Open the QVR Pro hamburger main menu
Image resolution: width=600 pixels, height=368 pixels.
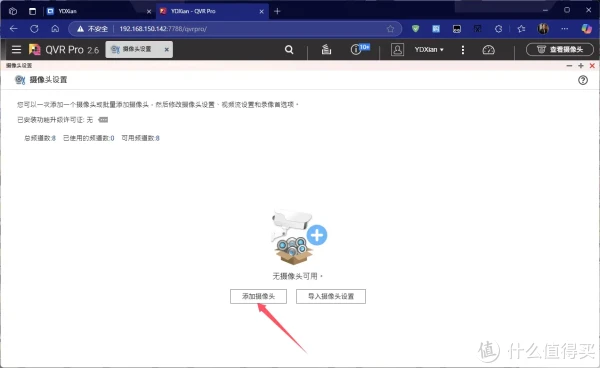[x=16, y=49]
